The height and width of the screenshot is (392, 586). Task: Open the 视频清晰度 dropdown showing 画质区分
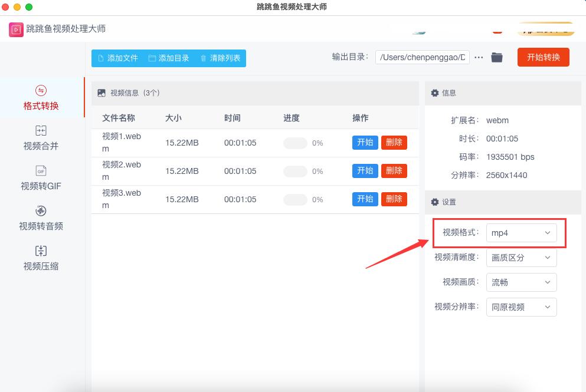point(521,258)
